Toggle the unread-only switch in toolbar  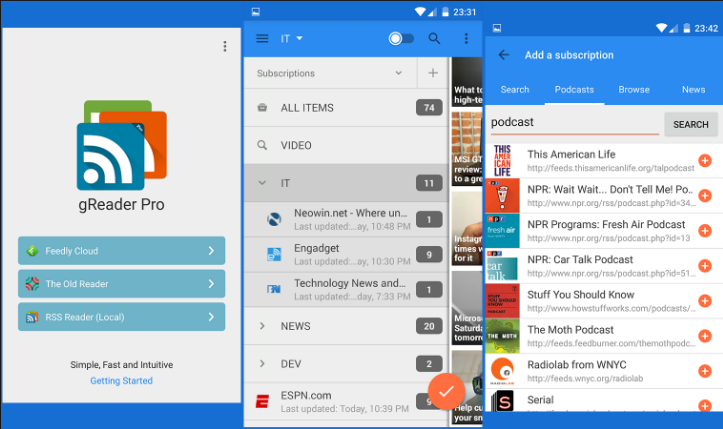click(401, 38)
